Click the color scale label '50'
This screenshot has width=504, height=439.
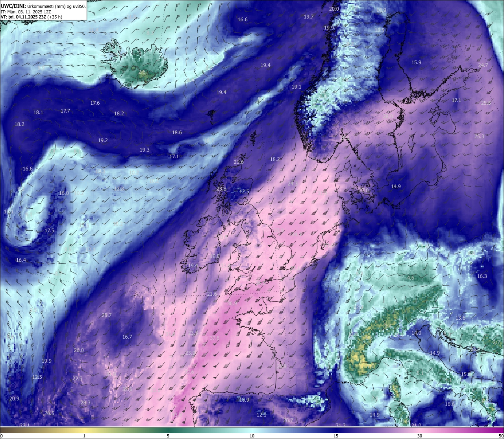[501, 436]
